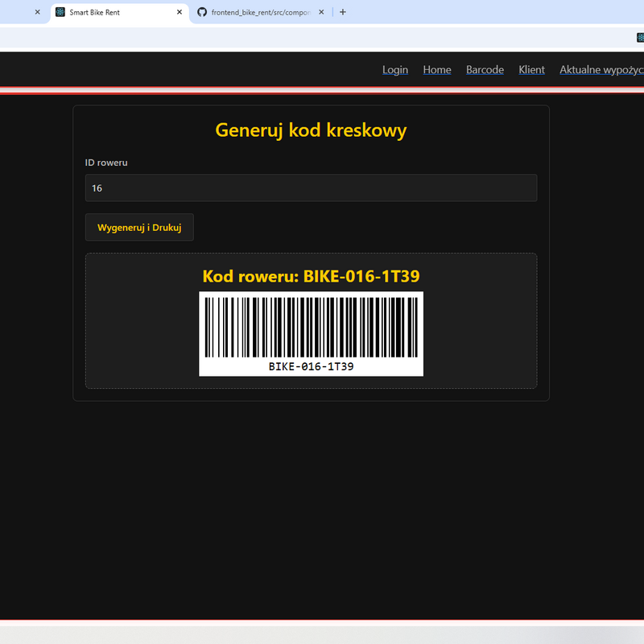Click the React extension icon in the browser toolbar
Image resolution: width=644 pixels, height=644 pixels.
[640, 38]
